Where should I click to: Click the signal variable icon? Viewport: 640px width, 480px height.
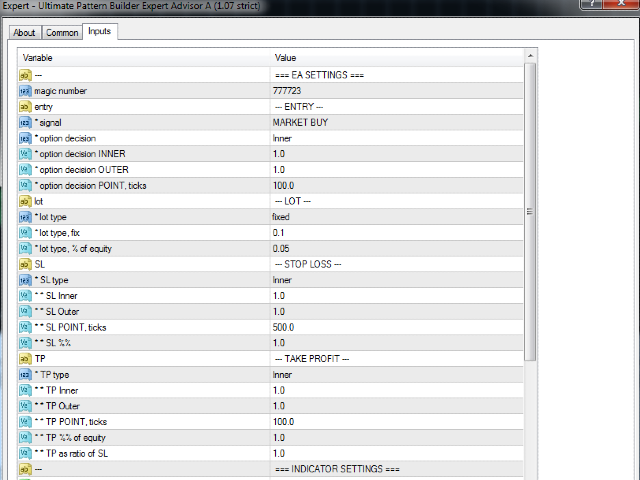tap(25, 122)
